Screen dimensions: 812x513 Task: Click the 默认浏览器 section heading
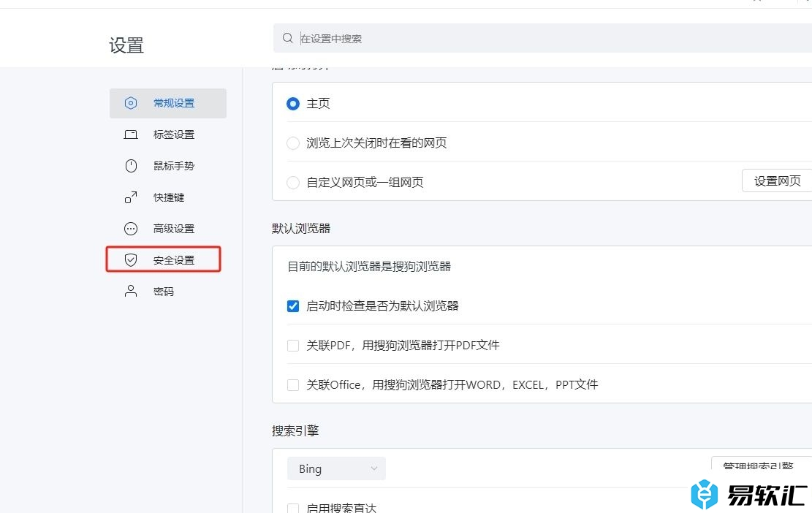click(x=301, y=228)
